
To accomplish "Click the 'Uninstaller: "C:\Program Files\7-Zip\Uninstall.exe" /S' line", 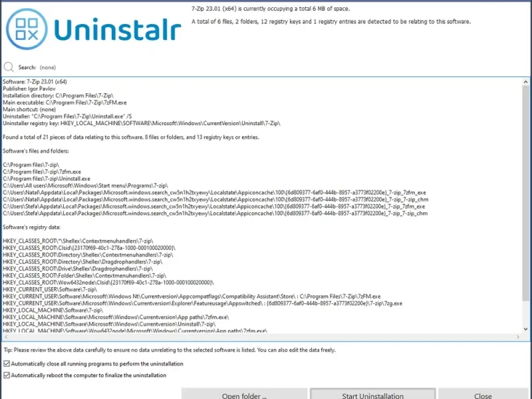I will click(x=67, y=116).
